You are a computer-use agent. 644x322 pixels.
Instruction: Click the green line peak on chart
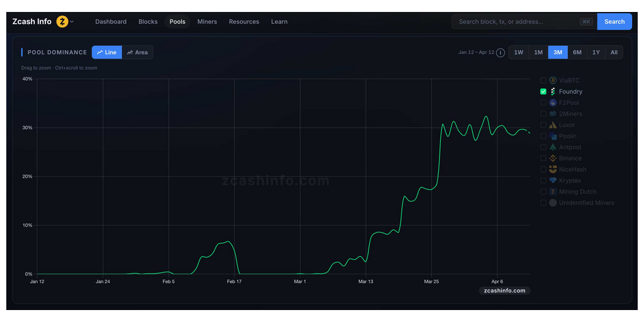click(x=486, y=116)
